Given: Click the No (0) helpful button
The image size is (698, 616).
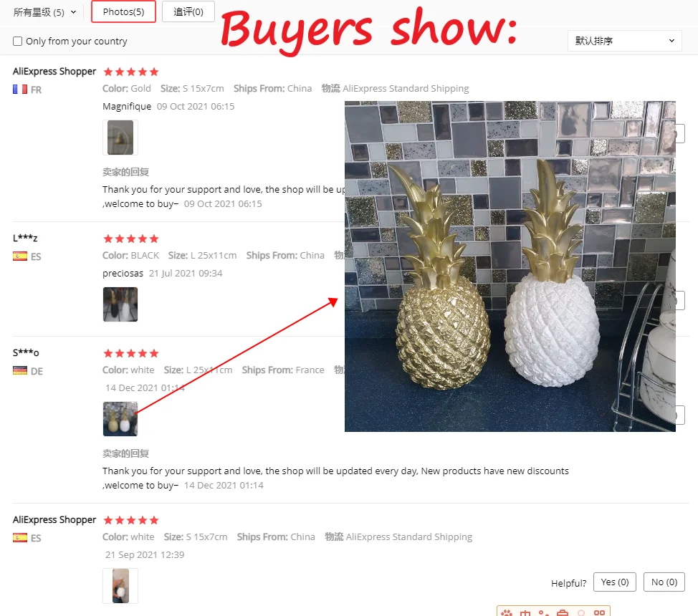Looking at the screenshot, I should (x=664, y=582).
